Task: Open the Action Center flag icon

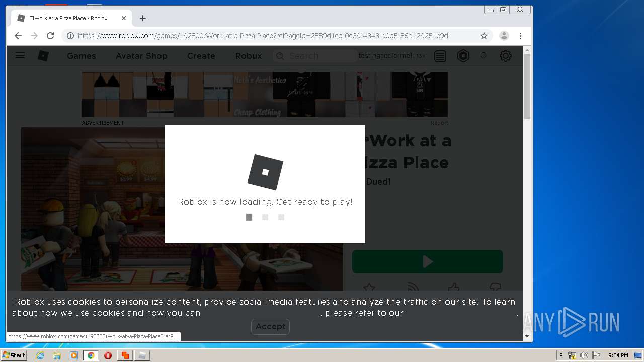Action: [596, 355]
